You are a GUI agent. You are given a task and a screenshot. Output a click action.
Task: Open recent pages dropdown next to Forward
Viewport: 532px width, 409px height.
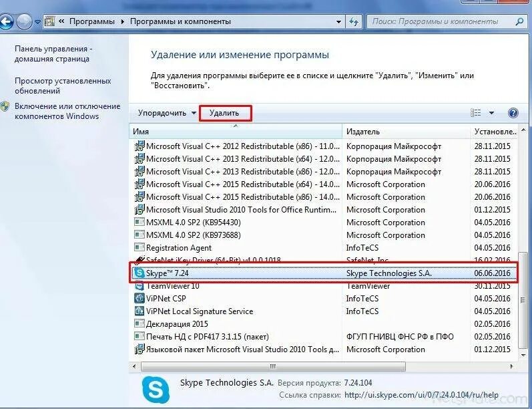point(37,22)
